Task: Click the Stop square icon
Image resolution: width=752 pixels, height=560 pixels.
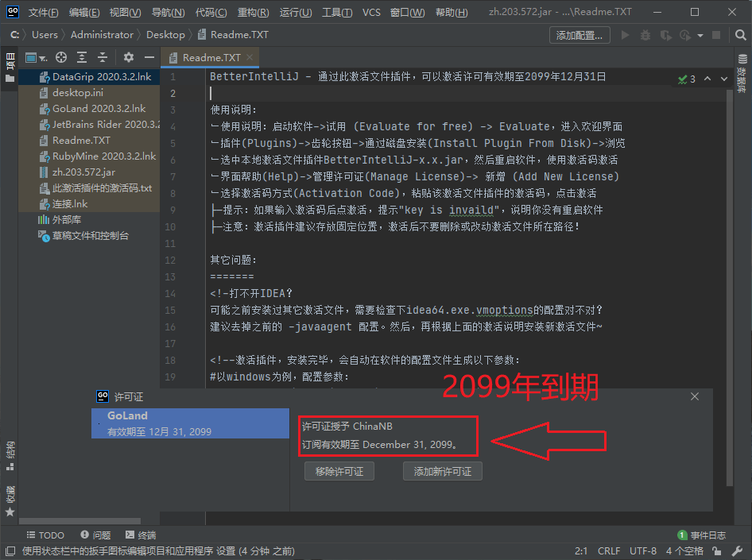Action: pyautogui.click(x=716, y=35)
